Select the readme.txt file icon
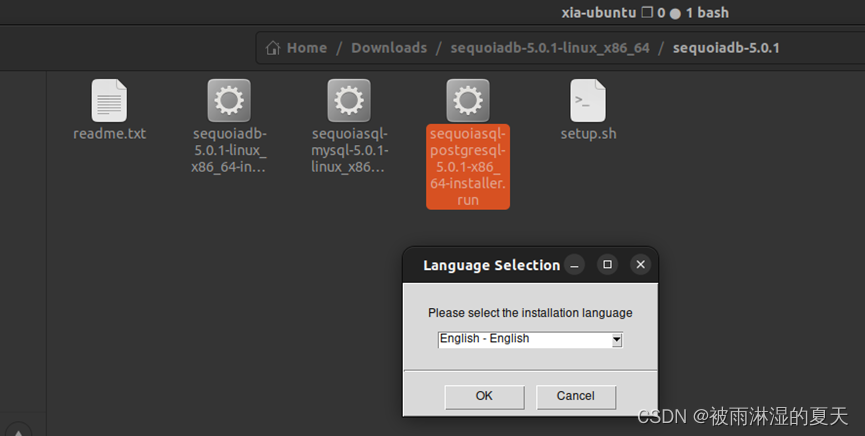 (109, 100)
